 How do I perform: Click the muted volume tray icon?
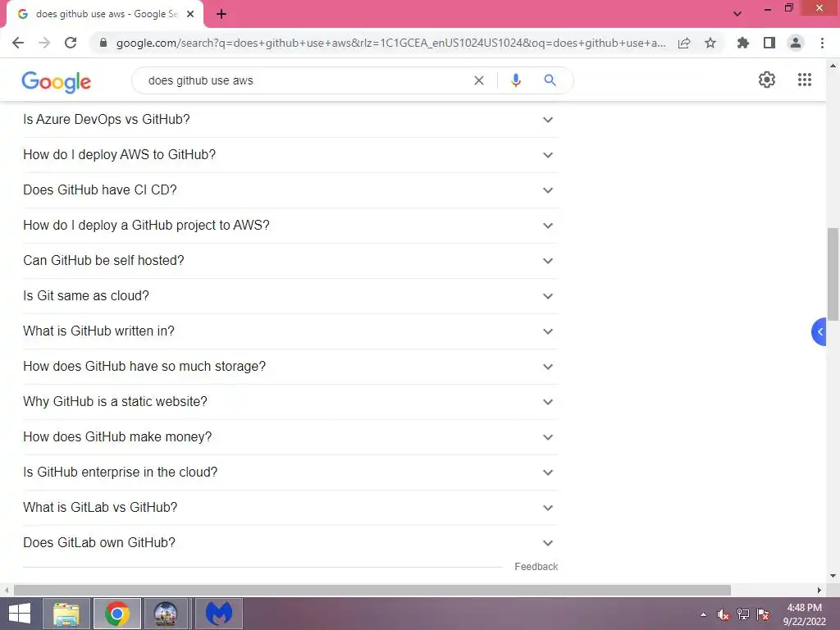pyautogui.click(x=724, y=614)
